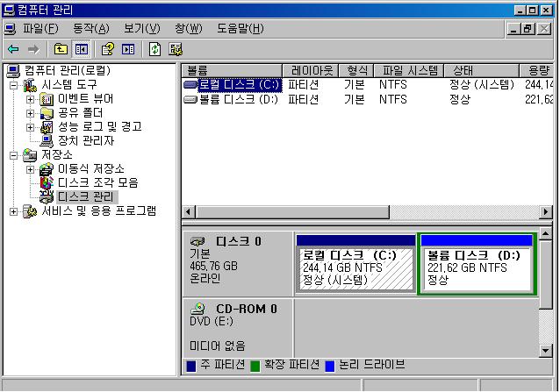Sort by the 볼륨 column header
This screenshot has height=392, width=560.
pyautogui.click(x=232, y=70)
